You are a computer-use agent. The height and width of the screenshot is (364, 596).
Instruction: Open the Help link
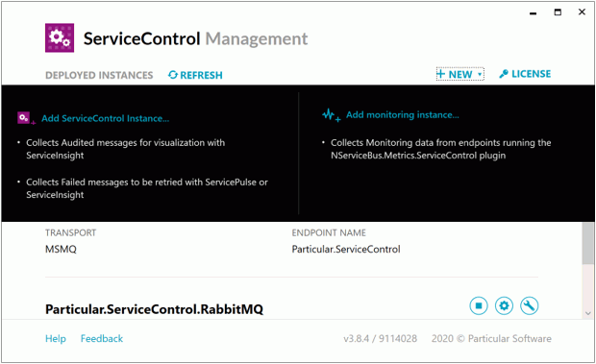[x=56, y=338]
